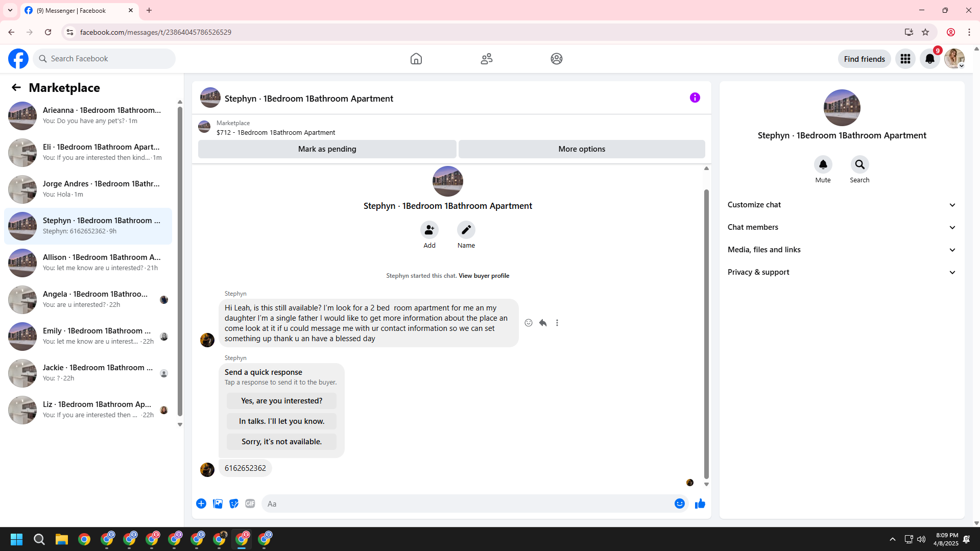Screen dimensions: 980x551
Task: Click Find friends button
Action: 864,59
